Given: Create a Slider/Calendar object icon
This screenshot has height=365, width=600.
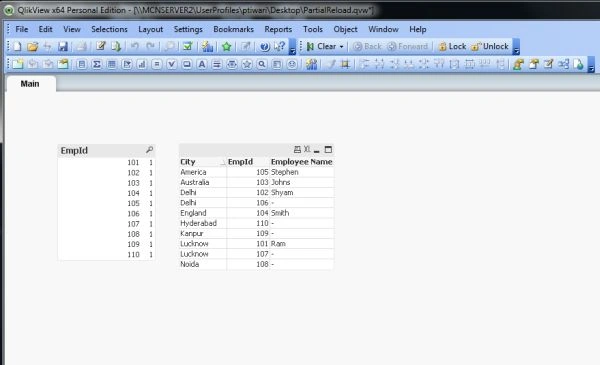Looking at the screenshot, I should click(x=232, y=64).
